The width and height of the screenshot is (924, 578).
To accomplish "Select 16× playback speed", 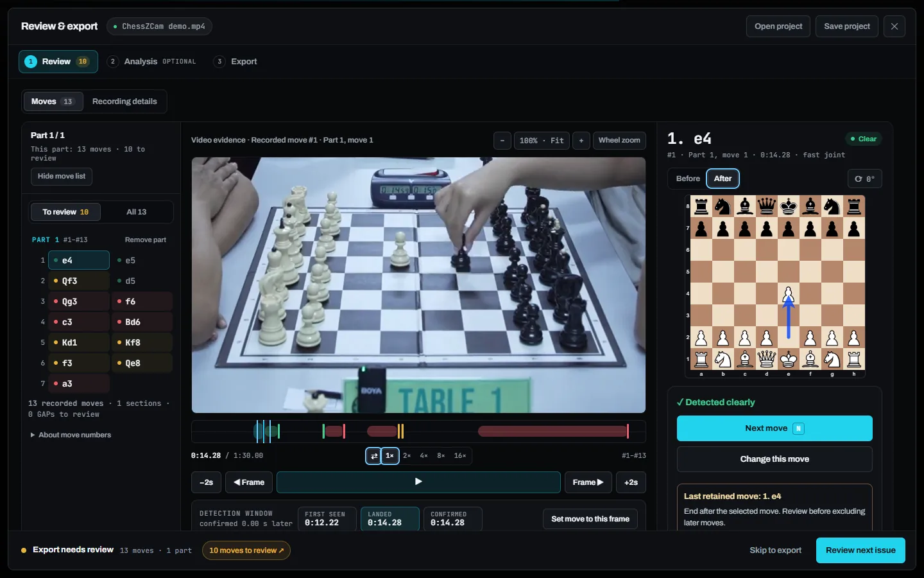I will [x=460, y=456].
